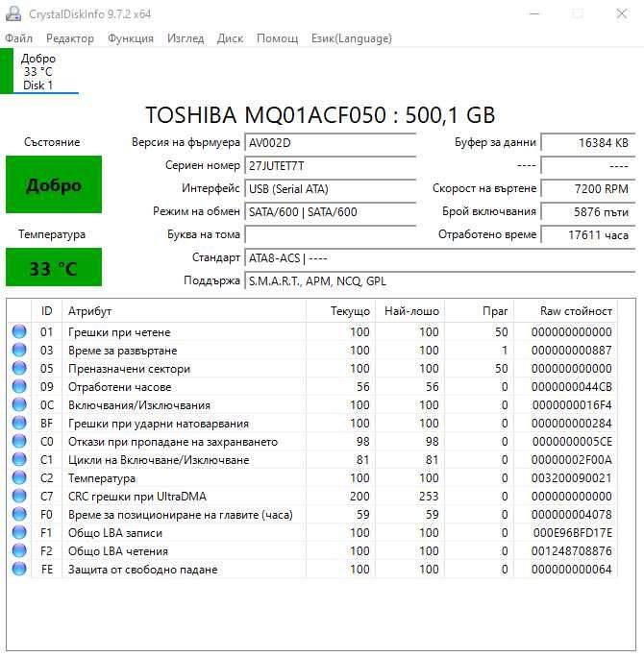
Task: Click status orb for Температура attribute row
Action: [19, 477]
